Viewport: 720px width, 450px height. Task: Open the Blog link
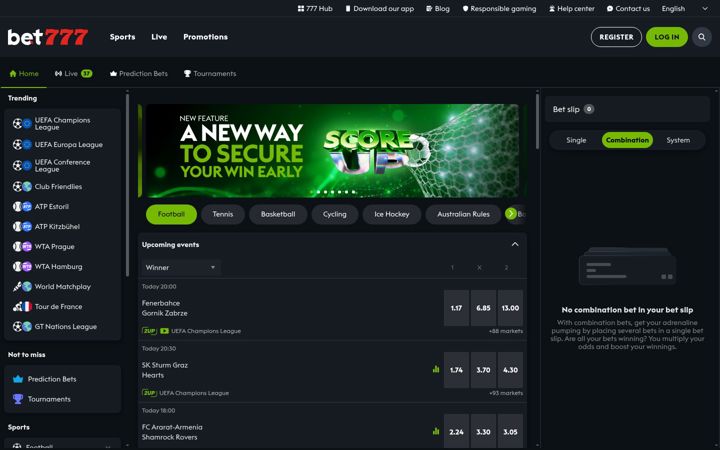pyautogui.click(x=438, y=9)
